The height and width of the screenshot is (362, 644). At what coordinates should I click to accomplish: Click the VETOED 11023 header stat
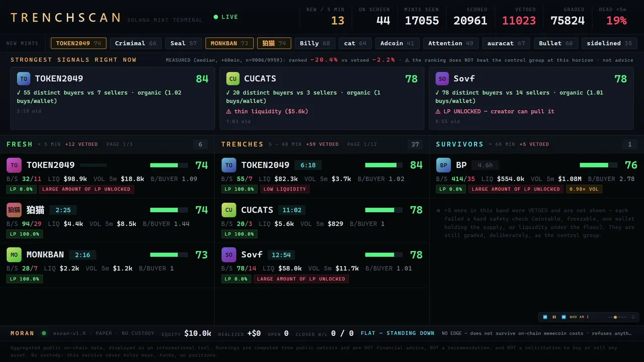click(519, 17)
